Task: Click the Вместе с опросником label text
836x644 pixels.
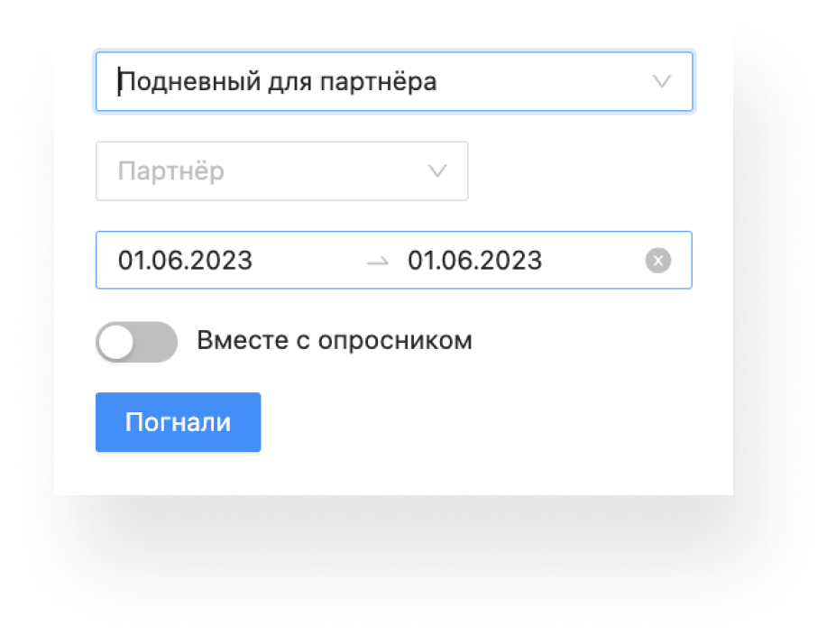Action: tap(335, 341)
